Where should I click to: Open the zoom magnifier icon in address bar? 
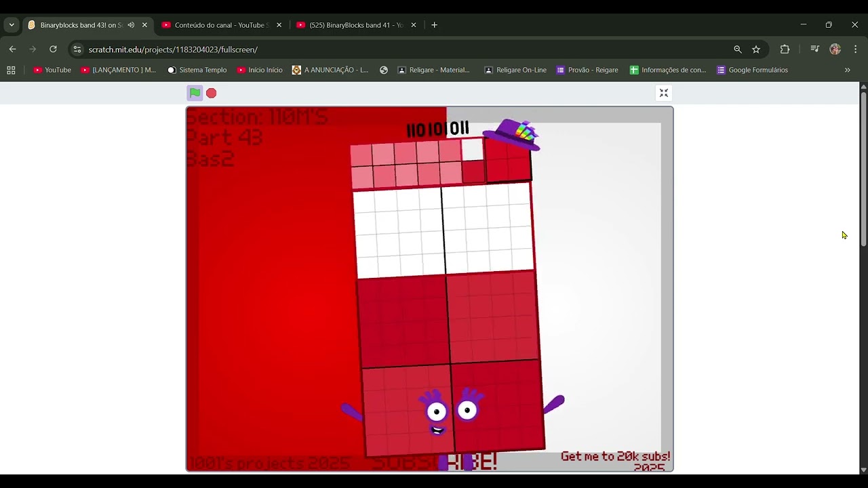pyautogui.click(x=738, y=49)
